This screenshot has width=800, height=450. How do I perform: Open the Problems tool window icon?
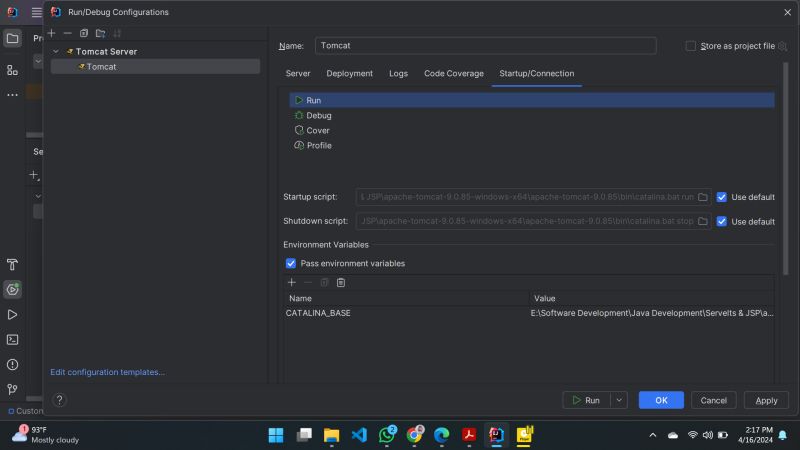pyautogui.click(x=12, y=364)
